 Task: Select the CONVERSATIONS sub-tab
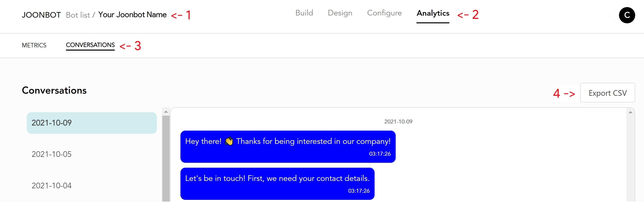[x=90, y=45]
